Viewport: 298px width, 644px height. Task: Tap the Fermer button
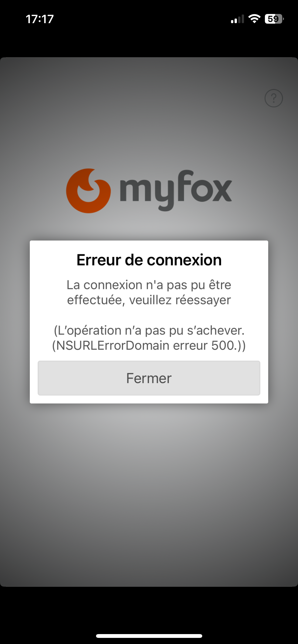tap(149, 378)
